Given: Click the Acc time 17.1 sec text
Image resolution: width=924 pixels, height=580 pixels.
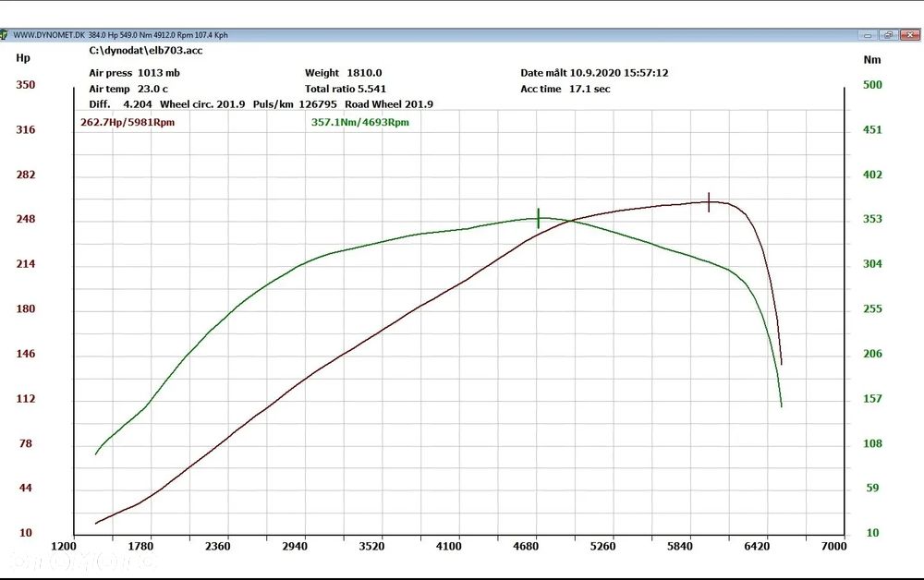Looking at the screenshot, I should pyautogui.click(x=565, y=89).
